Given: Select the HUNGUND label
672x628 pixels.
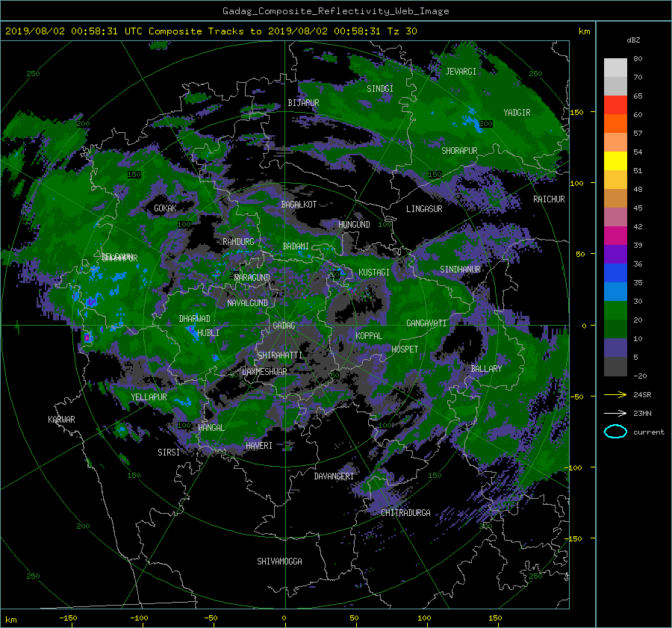Looking at the screenshot, I should (x=354, y=225).
